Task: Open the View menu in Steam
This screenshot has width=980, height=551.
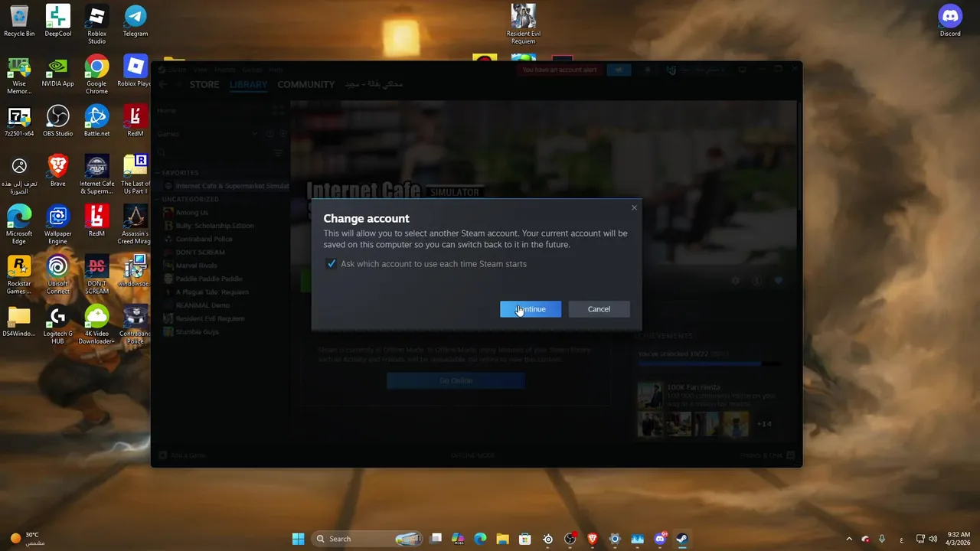Action: (x=200, y=70)
